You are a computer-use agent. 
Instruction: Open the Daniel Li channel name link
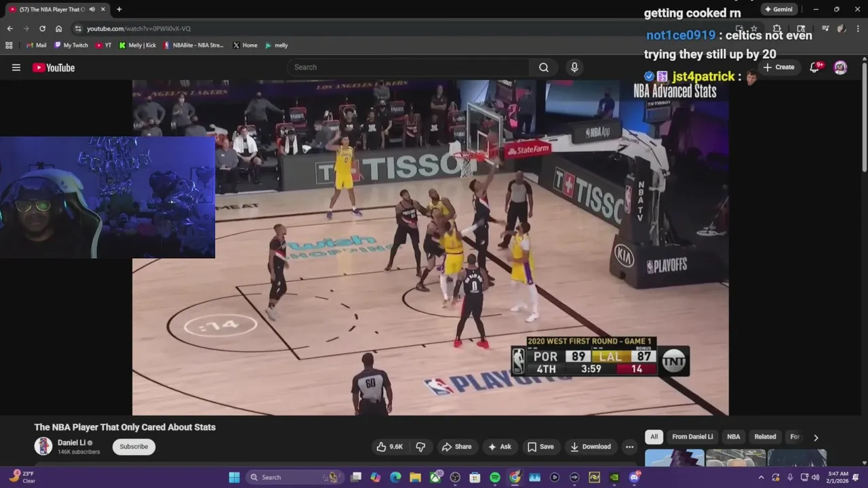pos(71,443)
